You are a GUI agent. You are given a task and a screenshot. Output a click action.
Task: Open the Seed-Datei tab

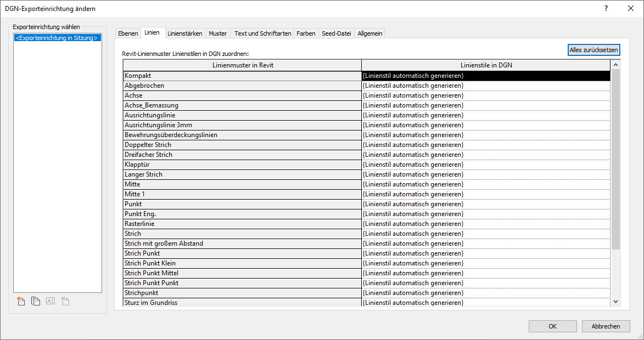pyautogui.click(x=336, y=33)
